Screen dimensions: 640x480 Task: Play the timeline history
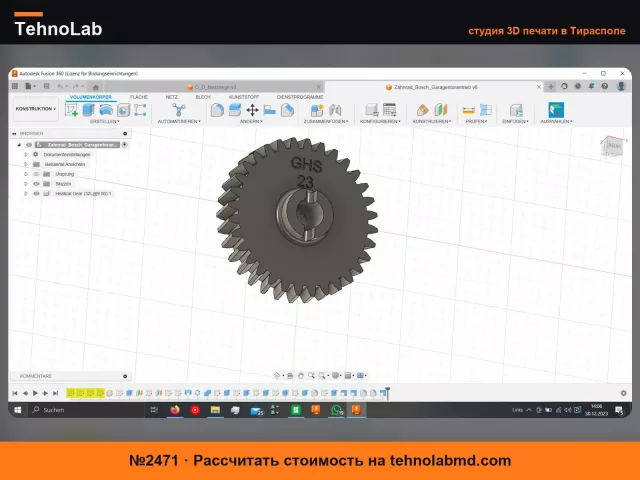35,393
